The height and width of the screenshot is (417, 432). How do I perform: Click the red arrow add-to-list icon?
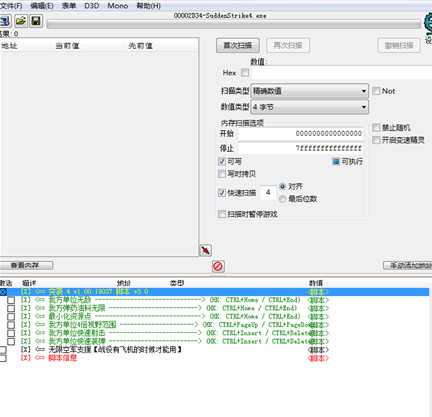click(206, 250)
